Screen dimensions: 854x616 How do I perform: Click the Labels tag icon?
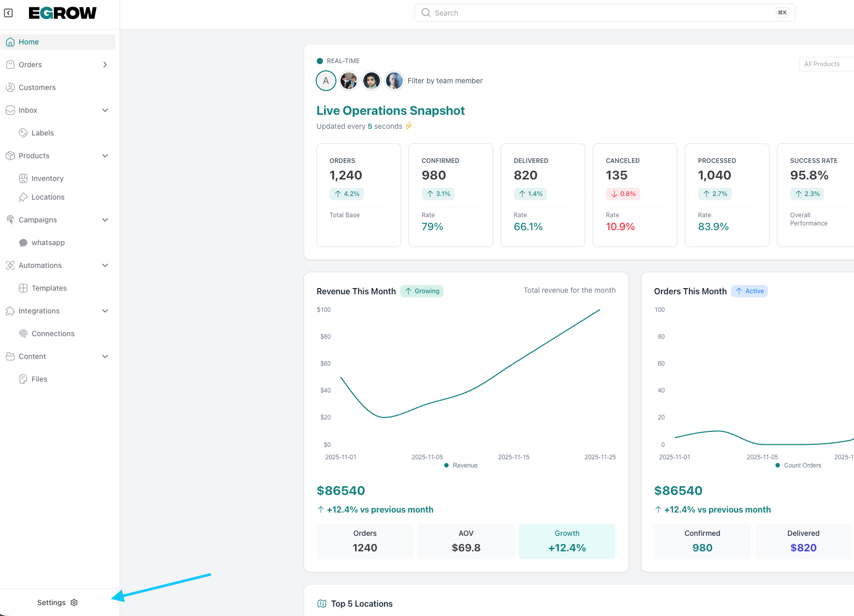click(23, 133)
